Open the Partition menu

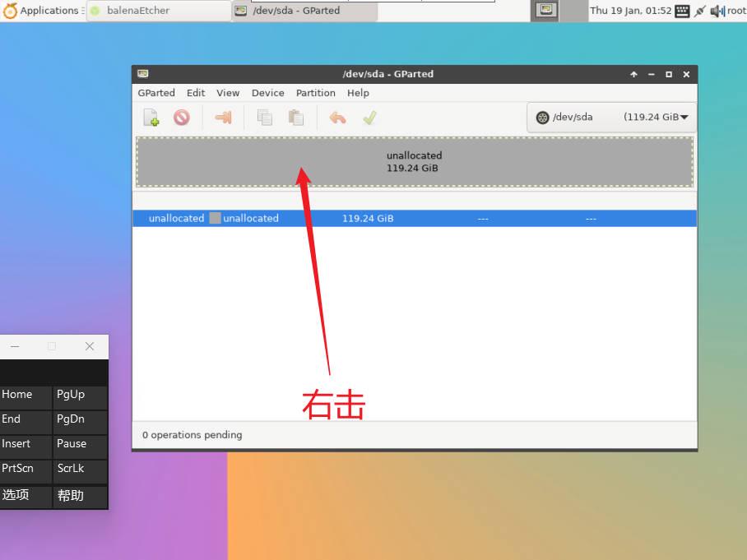pyautogui.click(x=315, y=93)
